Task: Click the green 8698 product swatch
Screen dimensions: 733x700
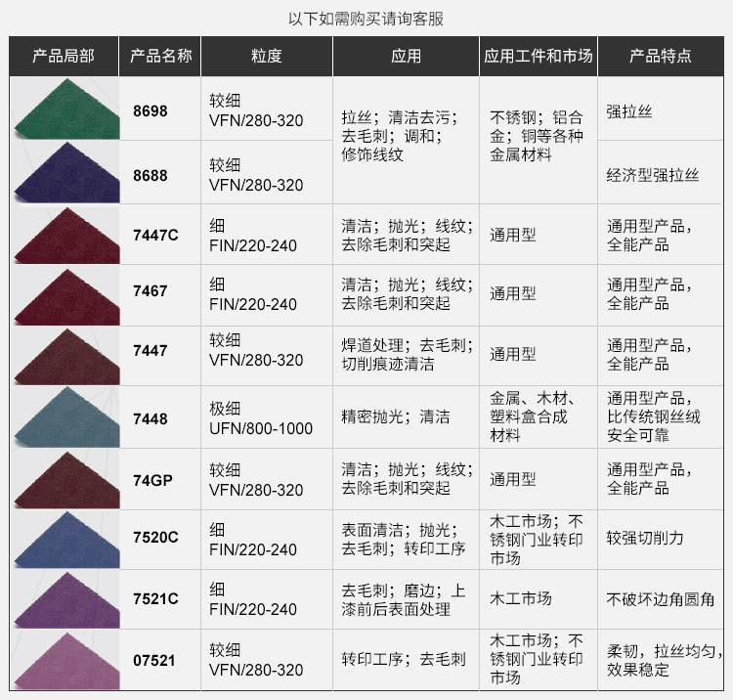Action: tap(65, 109)
